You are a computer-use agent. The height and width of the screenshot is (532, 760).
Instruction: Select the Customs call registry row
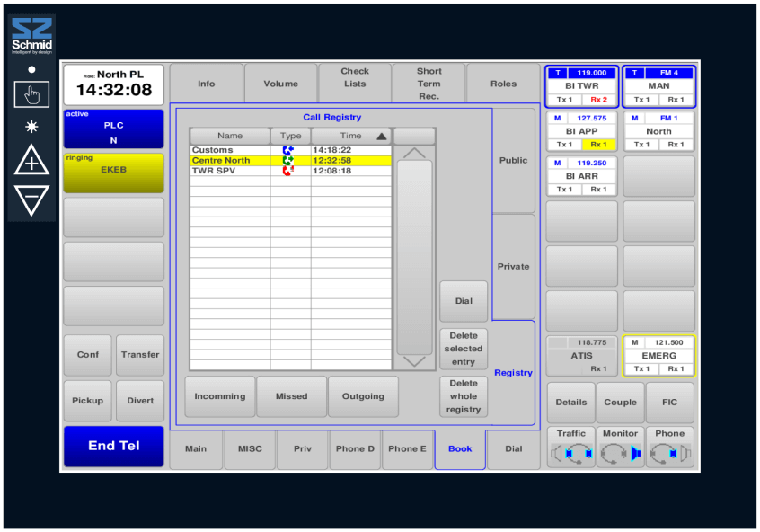click(230, 150)
